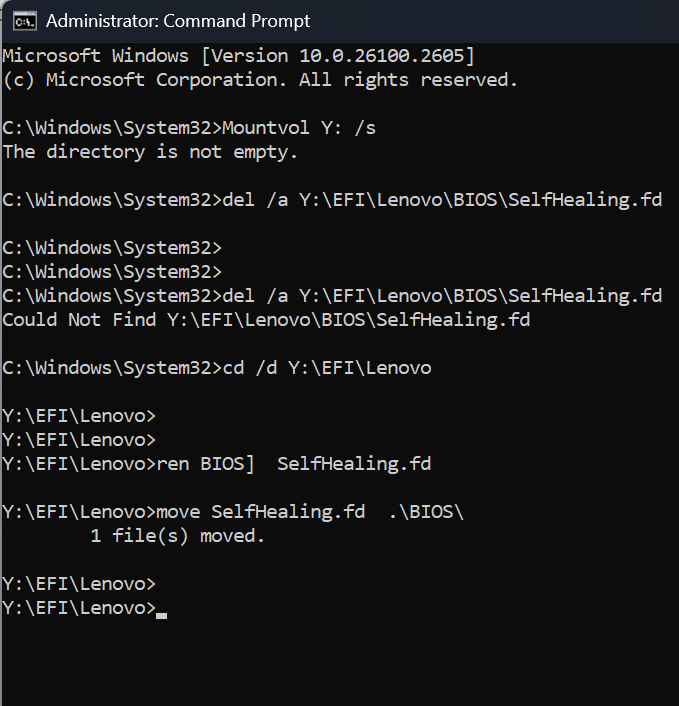Place cursor at the blinking prompt cursor
The height and width of the screenshot is (706, 679).
pos(161,615)
